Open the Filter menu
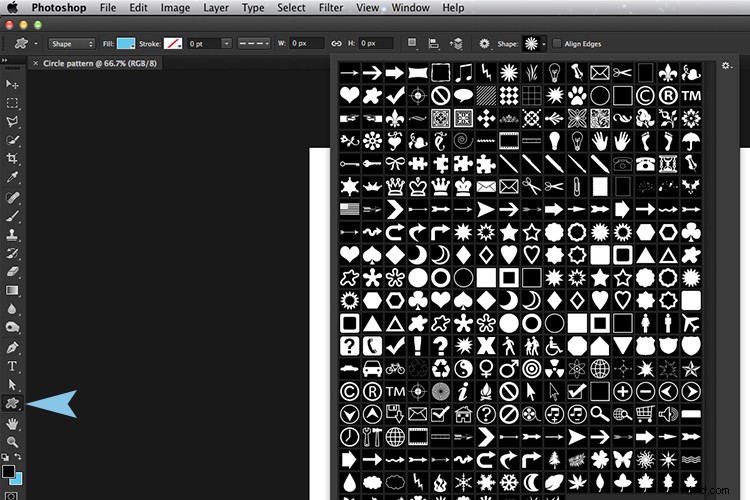This screenshot has height=500, width=750. (331, 8)
